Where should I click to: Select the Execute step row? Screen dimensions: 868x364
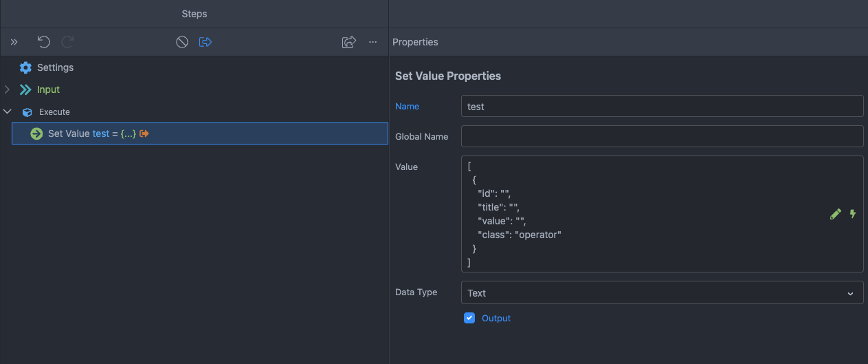point(194,111)
